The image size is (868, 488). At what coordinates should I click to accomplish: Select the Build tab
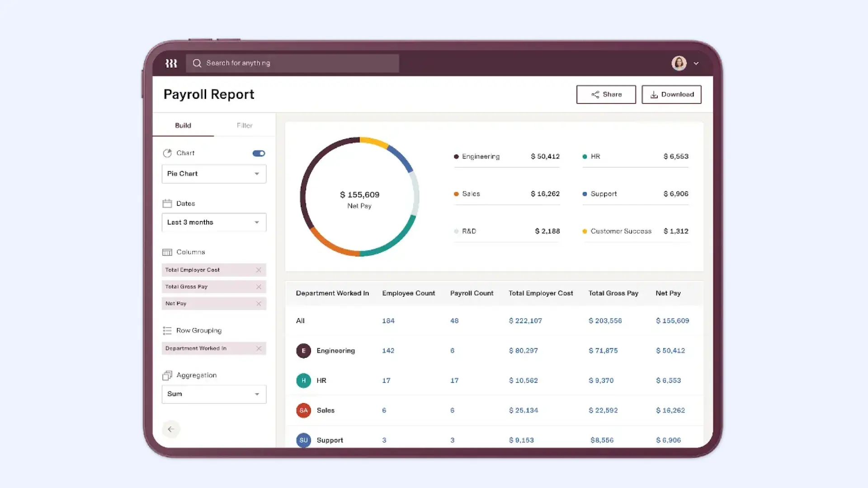point(183,126)
